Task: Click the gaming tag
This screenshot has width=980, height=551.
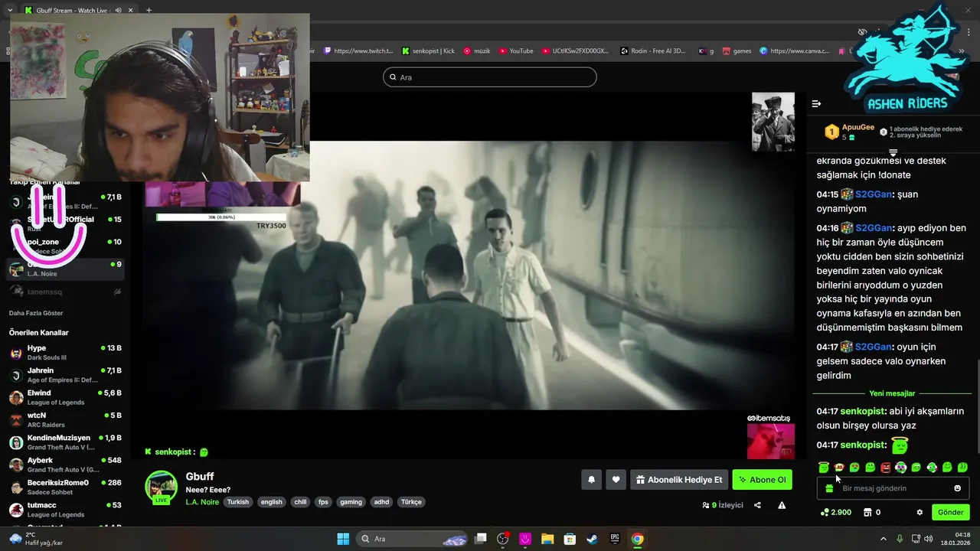Action: 351,502
